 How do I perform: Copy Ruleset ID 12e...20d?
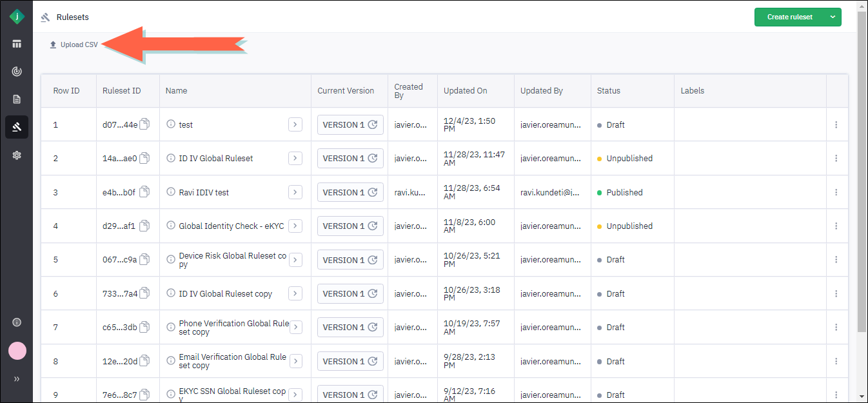145,361
